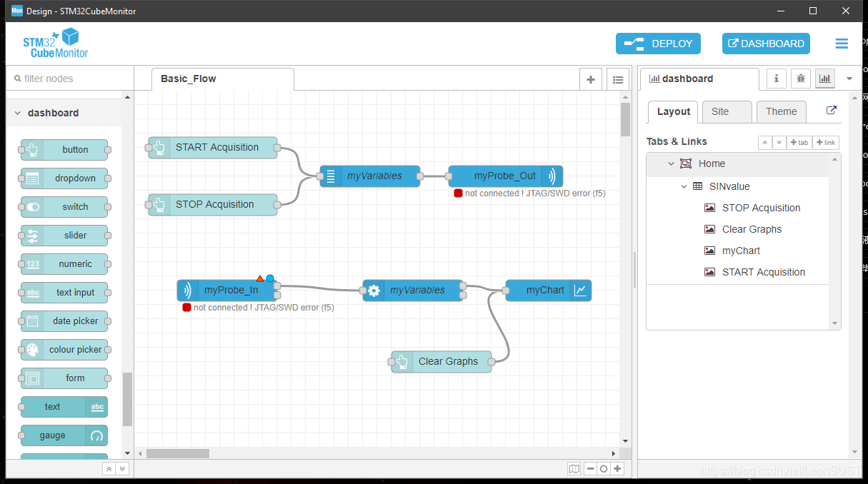The image size is (868, 484).
Task: Add a new flow tab with plus
Action: [590, 80]
